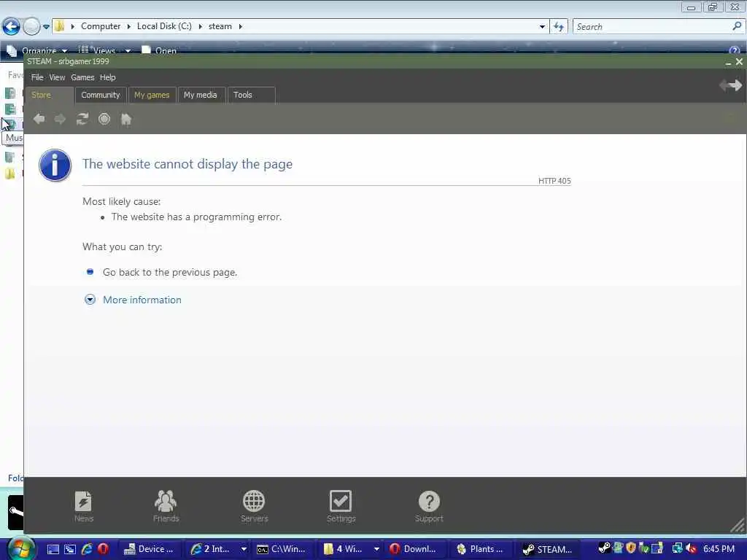Open Explorer address bar history dropdown
747x560 pixels.
pyautogui.click(x=542, y=27)
